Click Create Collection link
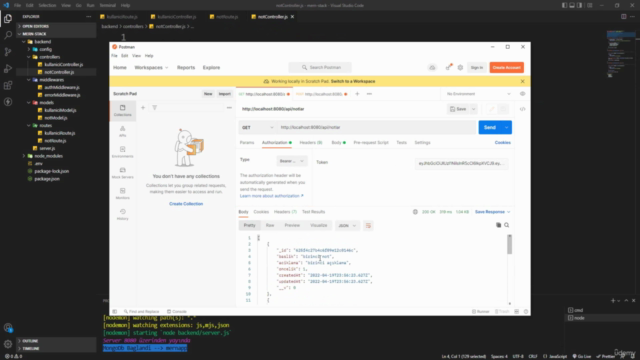The image size is (640, 360). [x=186, y=204]
